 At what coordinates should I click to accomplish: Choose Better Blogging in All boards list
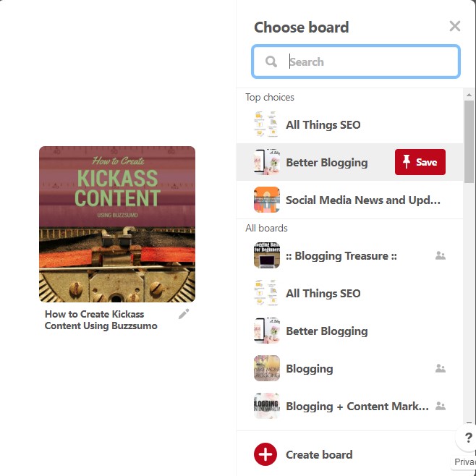pyautogui.click(x=326, y=331)
